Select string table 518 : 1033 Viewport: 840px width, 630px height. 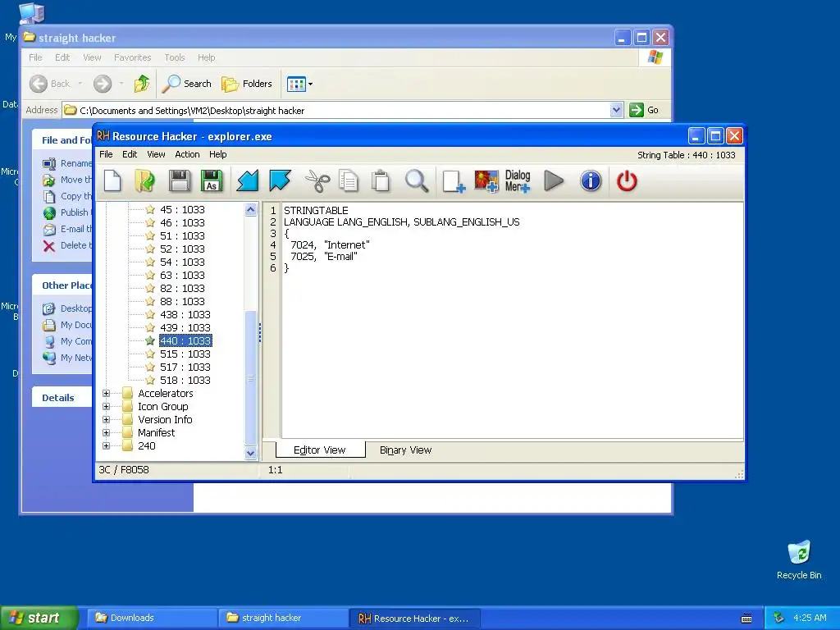185,381
